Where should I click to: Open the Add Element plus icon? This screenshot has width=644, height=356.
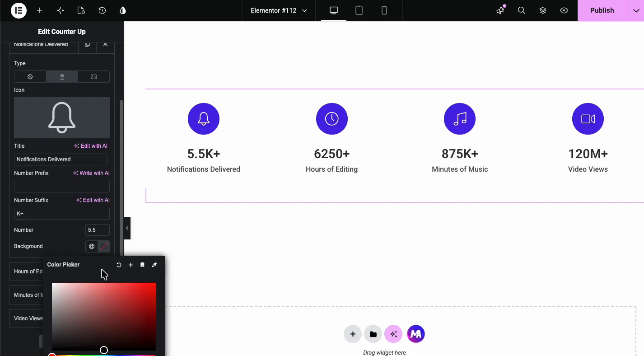[40, 10]
